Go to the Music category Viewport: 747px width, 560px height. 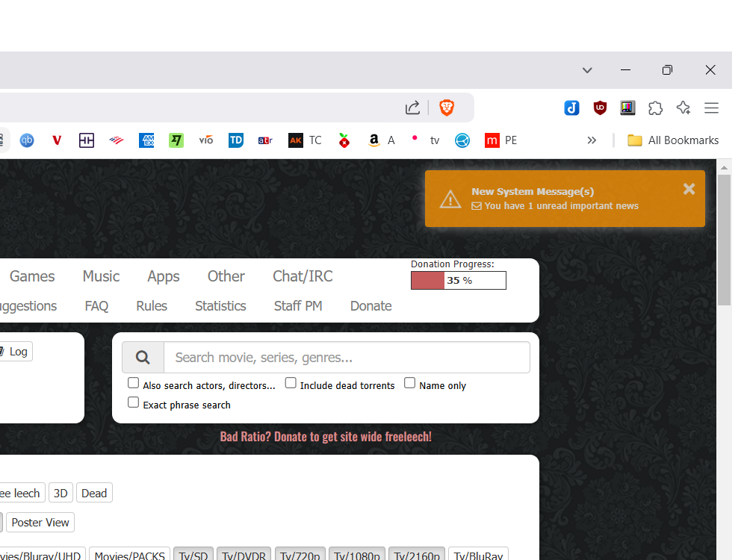101,276
